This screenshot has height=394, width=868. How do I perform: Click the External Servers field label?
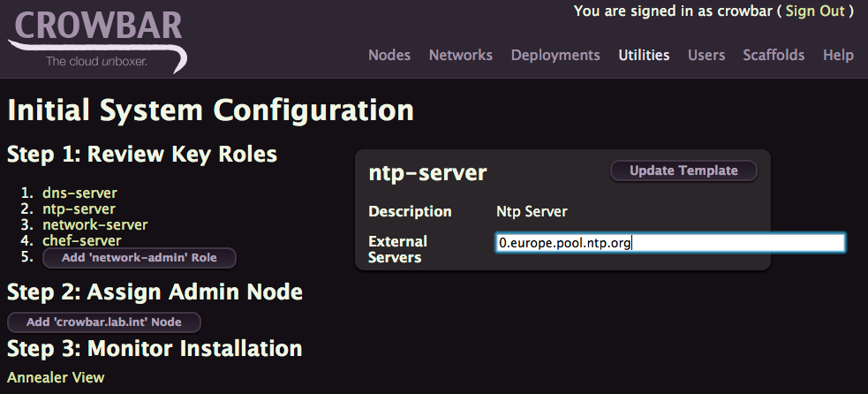[398, 249]
